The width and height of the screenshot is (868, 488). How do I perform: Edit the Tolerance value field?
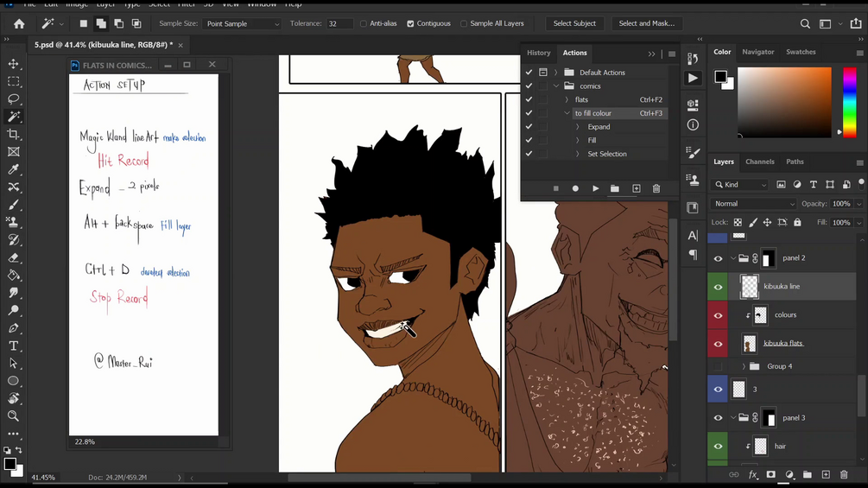[x=339, y=24]
